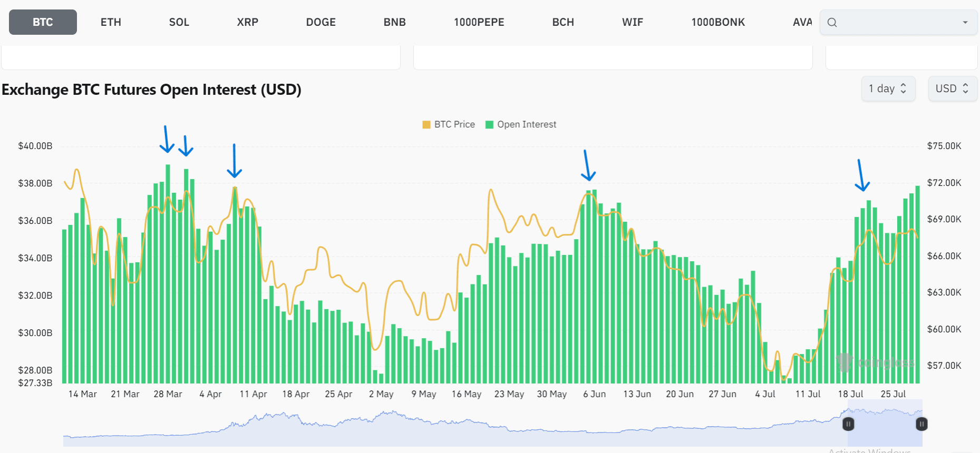Toggle BTC Price legend series
The image size is (980, 453).
[x=454, y=124]
